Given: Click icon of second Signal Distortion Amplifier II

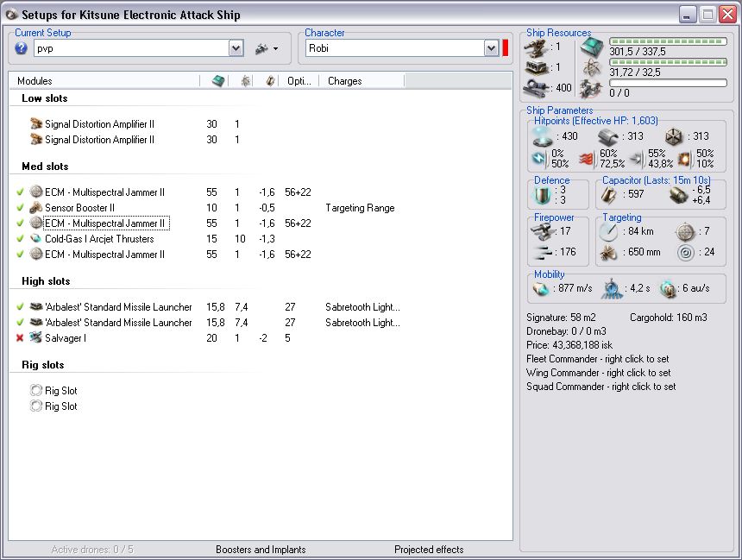Looking at the screenshot, I should [x=36, y=140].
